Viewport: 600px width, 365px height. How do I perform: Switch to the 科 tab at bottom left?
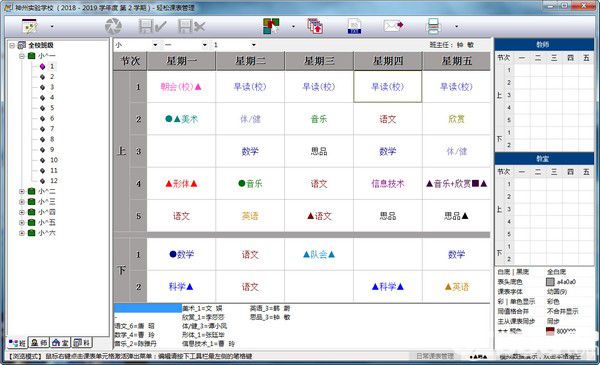click(82, 343)
